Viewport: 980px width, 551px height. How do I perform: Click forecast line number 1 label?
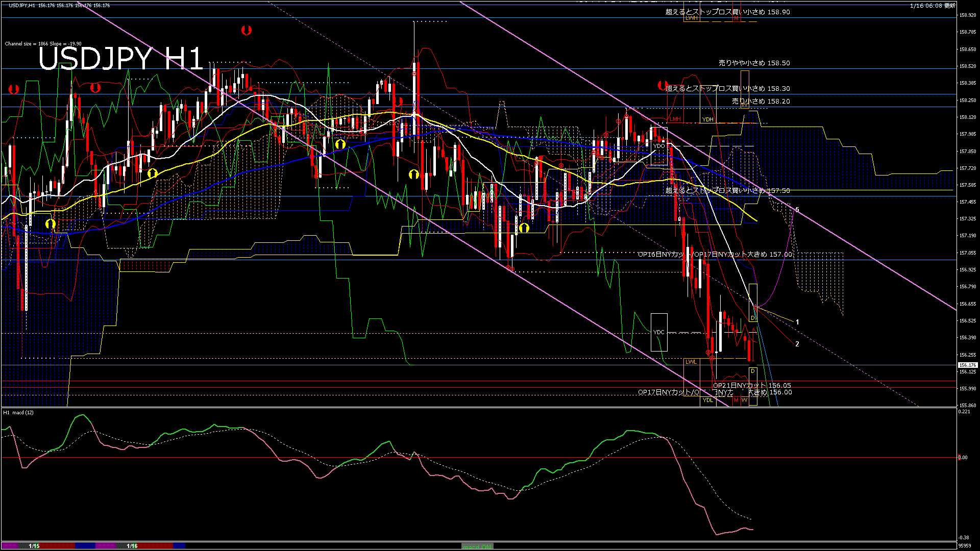point(797,322)
